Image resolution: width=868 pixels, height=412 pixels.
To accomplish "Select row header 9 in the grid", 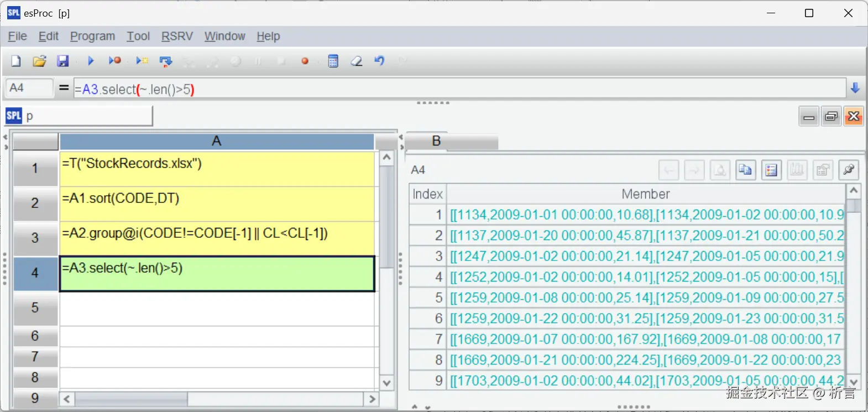I will pos(35,398).
